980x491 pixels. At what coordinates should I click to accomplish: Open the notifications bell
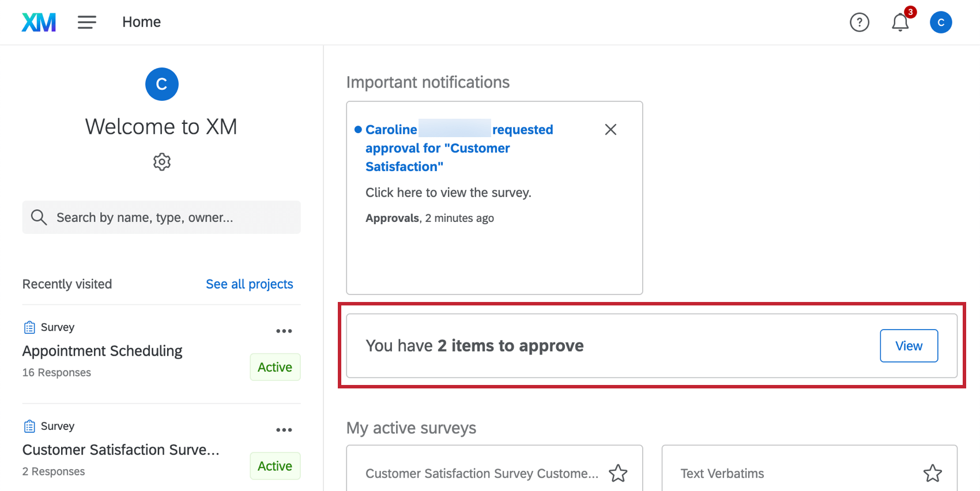[900, 22]
